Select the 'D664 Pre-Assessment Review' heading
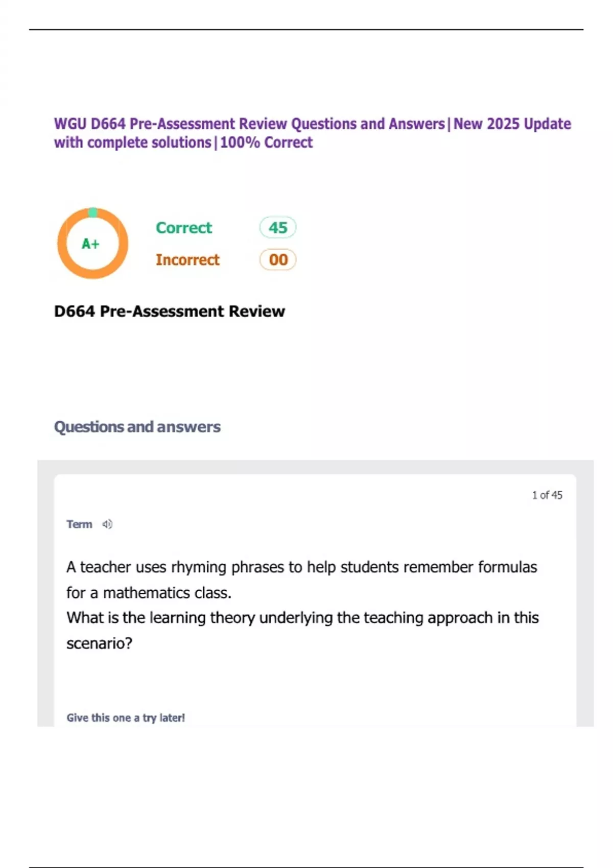 coord(169,311)
